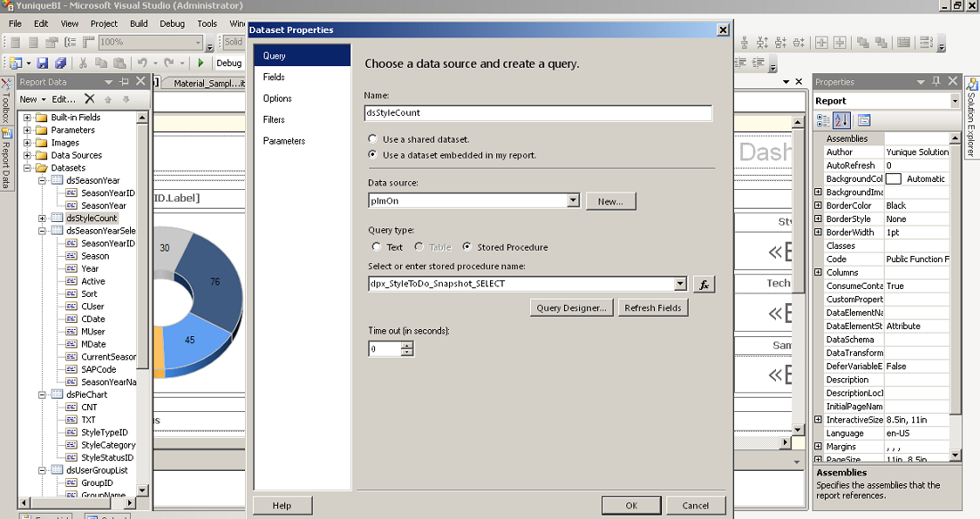
Task: Click OK in Dataset Properties
Action: click(x=632, y=506)
